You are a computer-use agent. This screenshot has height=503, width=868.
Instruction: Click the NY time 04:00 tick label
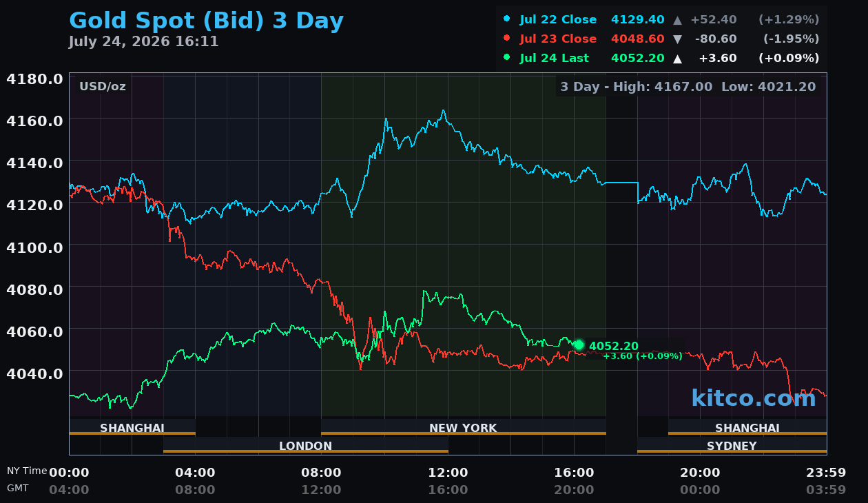click(x=195, y=473)
